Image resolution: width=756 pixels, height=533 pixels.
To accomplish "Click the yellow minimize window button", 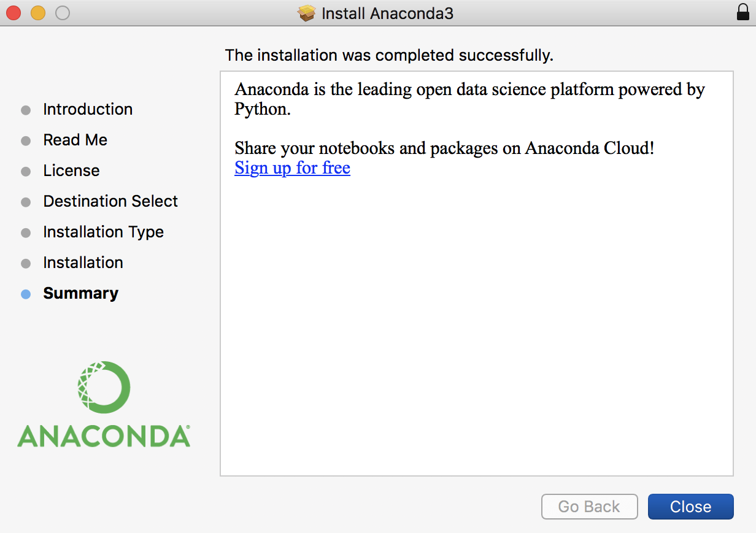I will pyautogui.click(x=38, y=13).
